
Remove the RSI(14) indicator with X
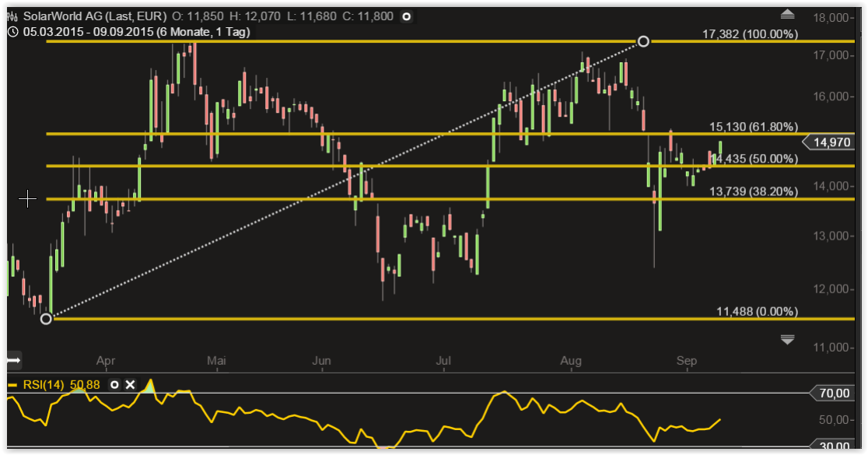[x=130, y=385]
